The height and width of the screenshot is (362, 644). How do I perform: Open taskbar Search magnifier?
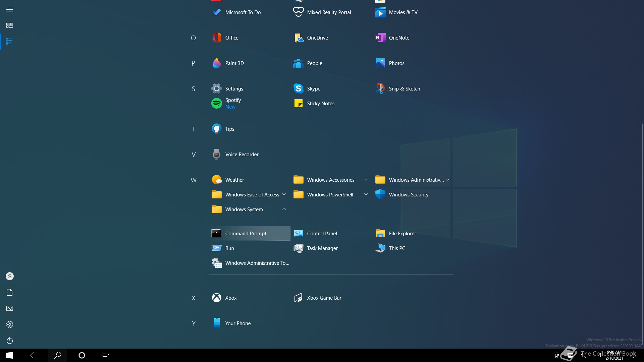click(x=58, y=355)
